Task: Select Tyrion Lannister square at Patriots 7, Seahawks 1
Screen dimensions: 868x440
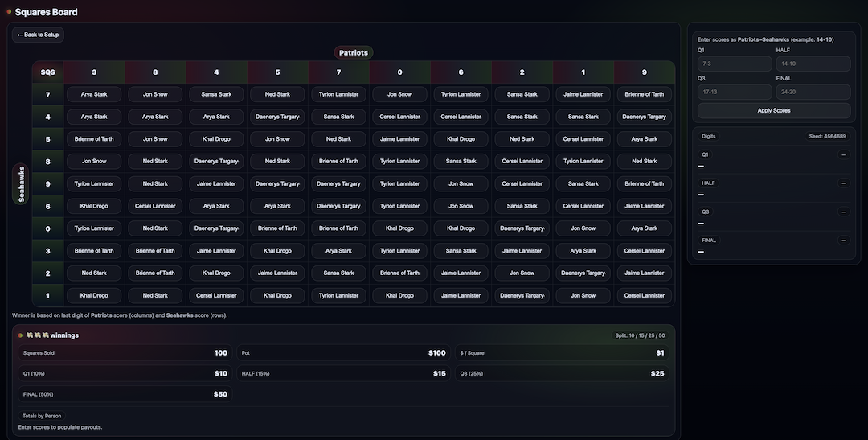Action: point(339,295)
